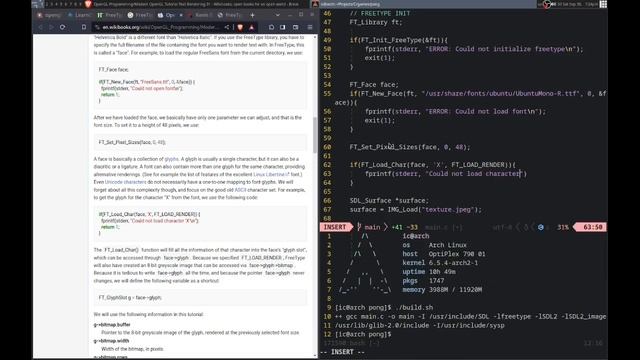
Task: Open Brave Rewards triangle icon
Action: 251,27
